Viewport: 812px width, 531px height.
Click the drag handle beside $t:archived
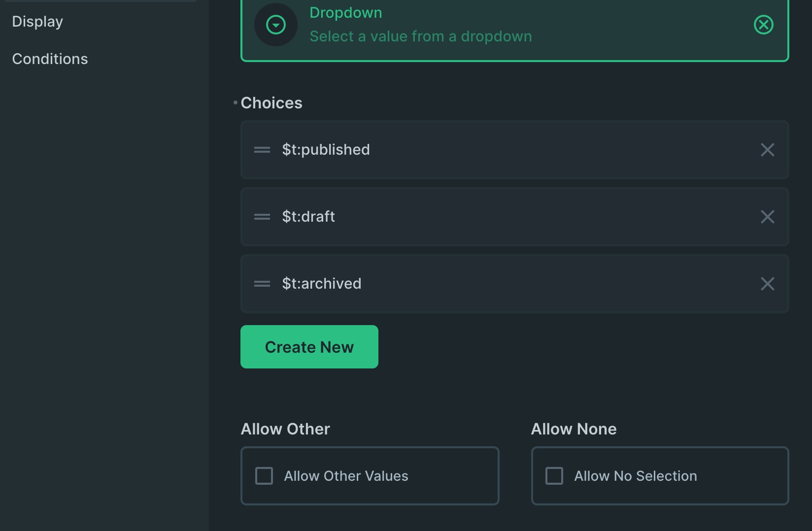point(262,284)
